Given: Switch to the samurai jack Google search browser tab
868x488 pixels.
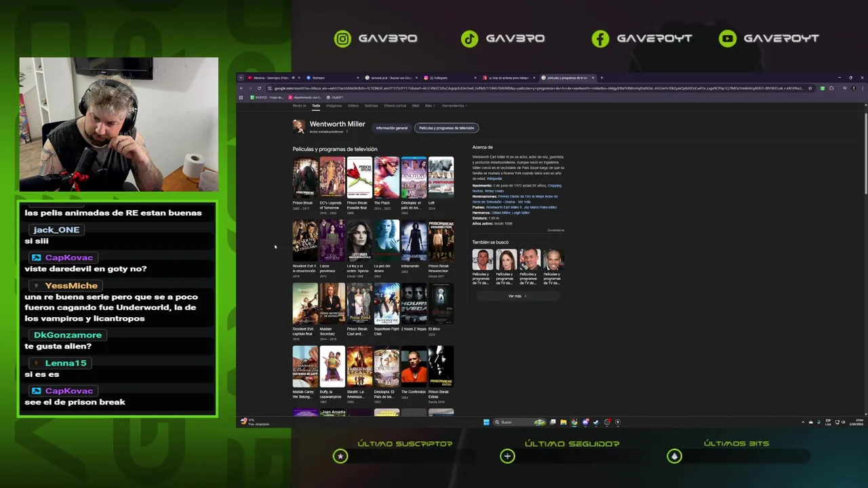Looking at the screenshot, I should (390, 78).
